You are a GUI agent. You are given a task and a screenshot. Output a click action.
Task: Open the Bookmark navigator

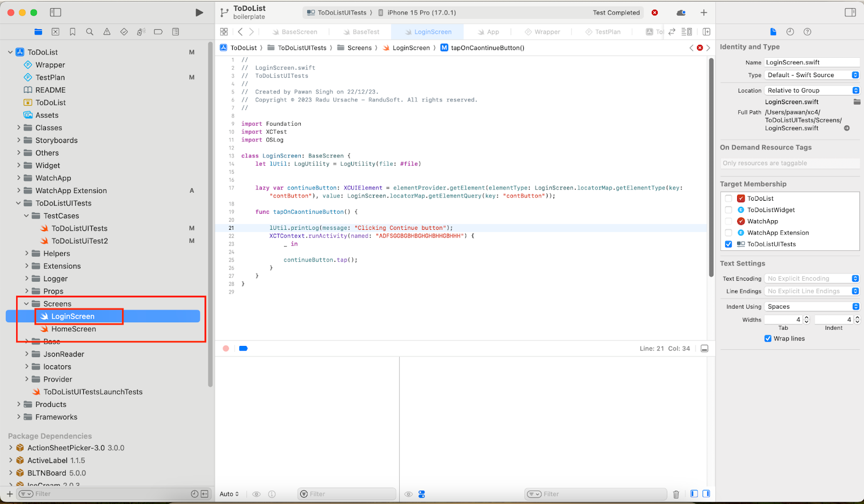pyautogui.click(x=72, y=32)
